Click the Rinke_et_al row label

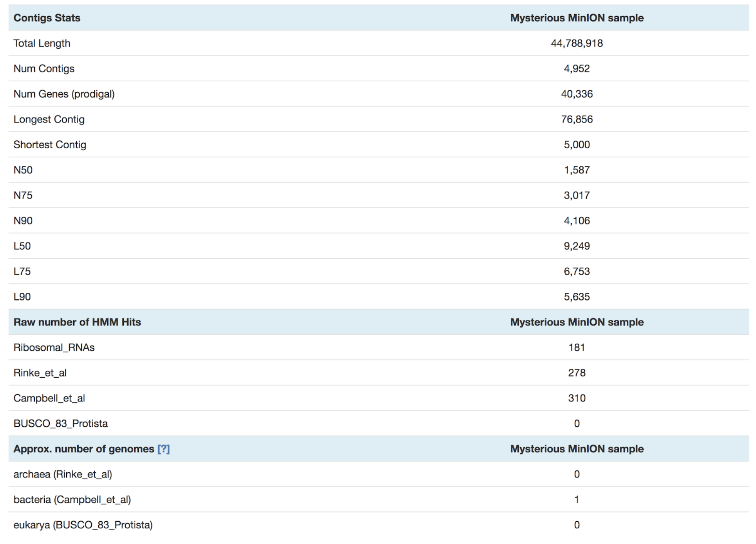pos(40,373)
